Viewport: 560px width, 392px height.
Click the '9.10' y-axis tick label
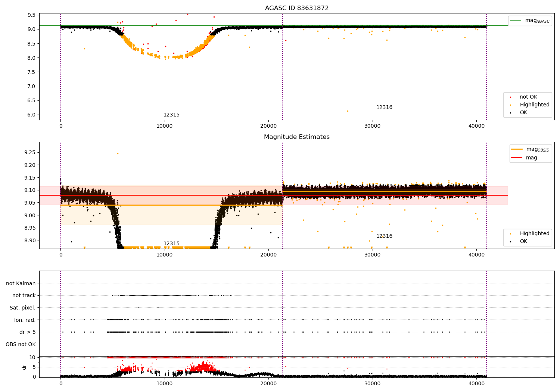pyautogui.click(x=30, y=190)
